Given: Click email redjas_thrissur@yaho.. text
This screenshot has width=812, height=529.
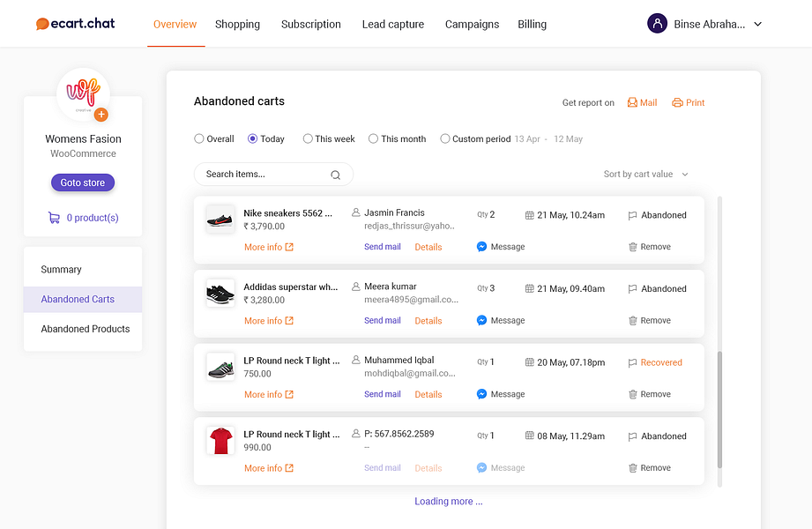Looking at the screenshot, I should point(409,226).
